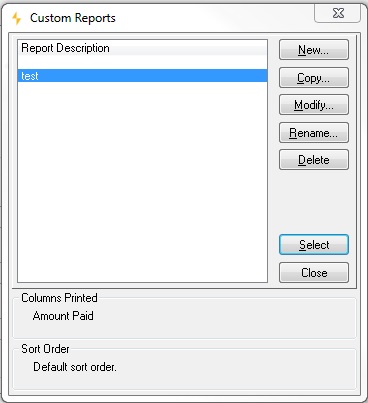Click the Sort Order group label
Screen dimensions: 368x403
45,349
